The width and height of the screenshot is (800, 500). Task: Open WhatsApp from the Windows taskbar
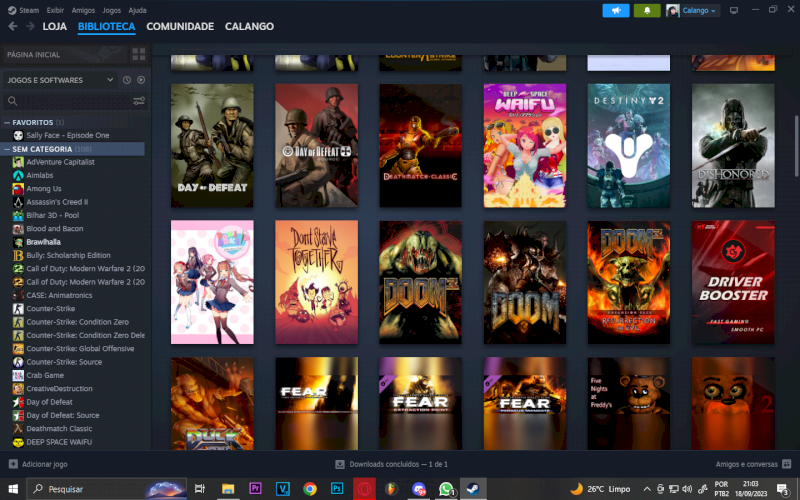pyautogui.click(x=446, y=489)
